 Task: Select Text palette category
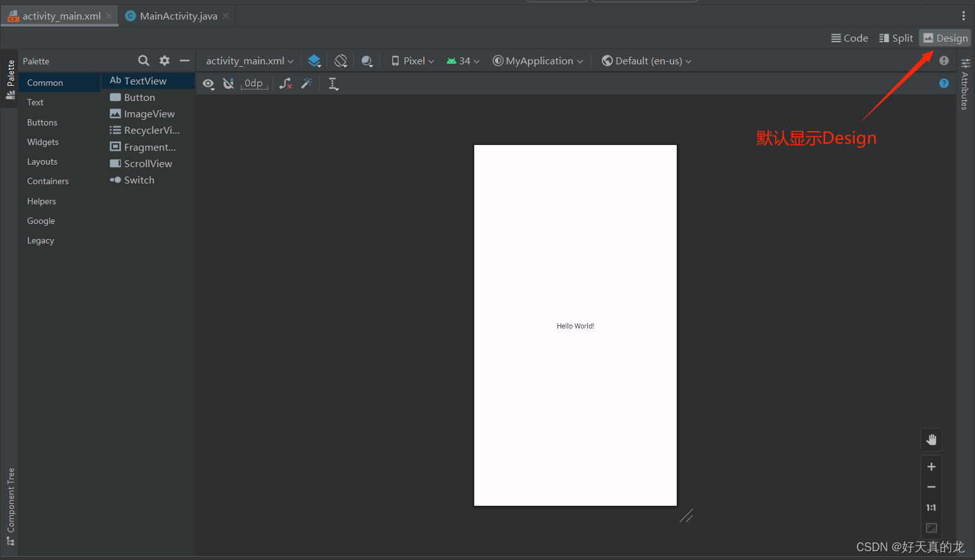[x=59, y=102]
